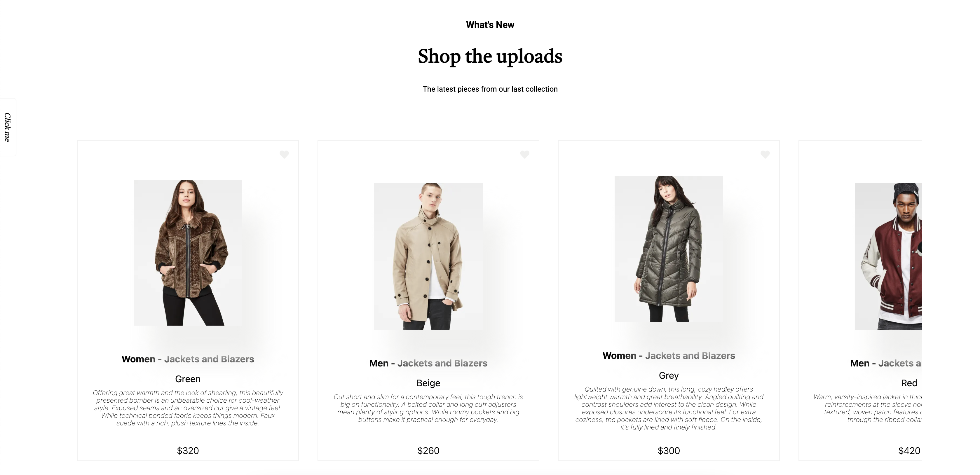This screenshot has width=980, height=475.
Task: Select the red varsity jacket image
Action: 888,256
